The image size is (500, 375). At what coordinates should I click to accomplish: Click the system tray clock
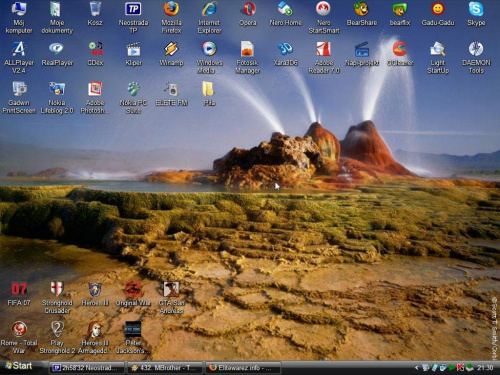click(x=485, y=368)
